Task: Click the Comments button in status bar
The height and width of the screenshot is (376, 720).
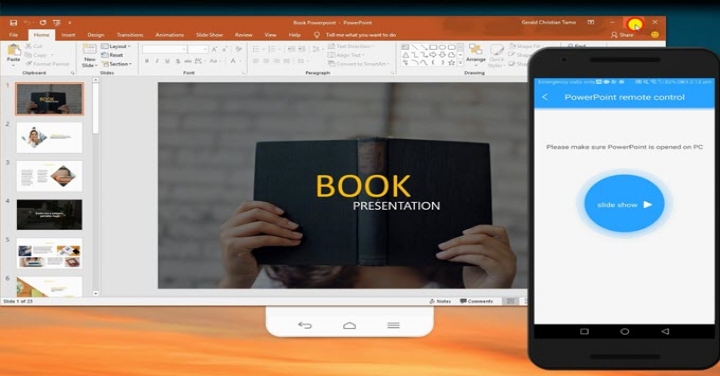Action: click(x=477, y=301)
